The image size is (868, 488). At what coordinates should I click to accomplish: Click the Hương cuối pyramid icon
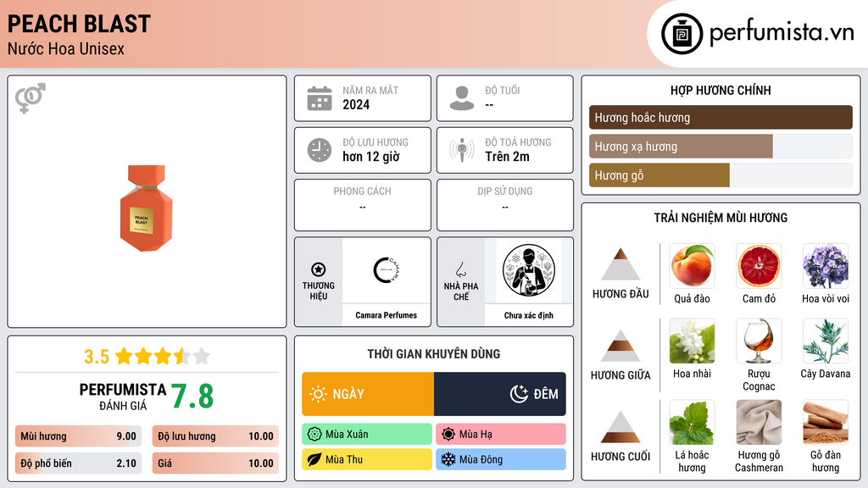point(620,427)
